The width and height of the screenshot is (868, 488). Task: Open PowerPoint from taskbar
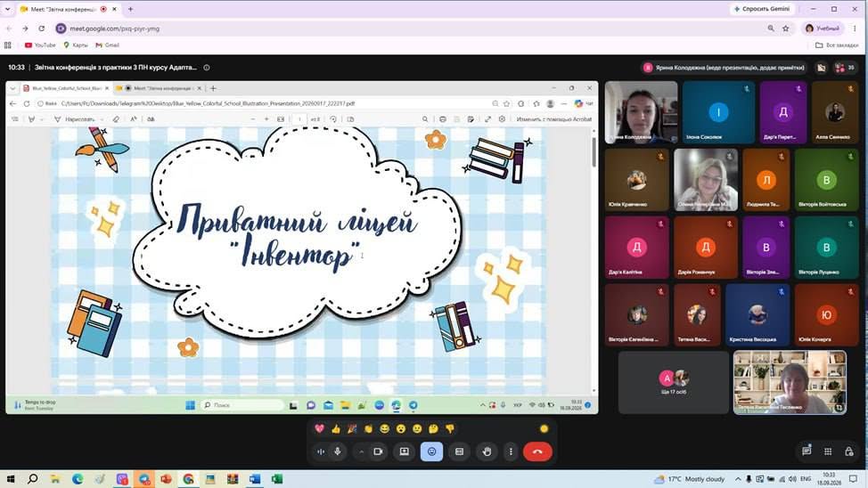[x=166, y=478]
